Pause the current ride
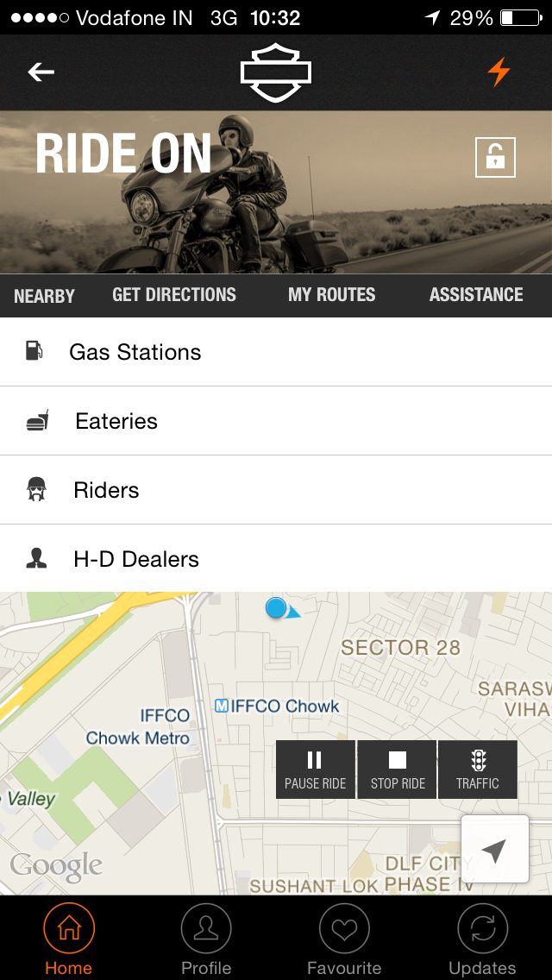The width and height of the screenshot is (552, 980). [315, 770]
